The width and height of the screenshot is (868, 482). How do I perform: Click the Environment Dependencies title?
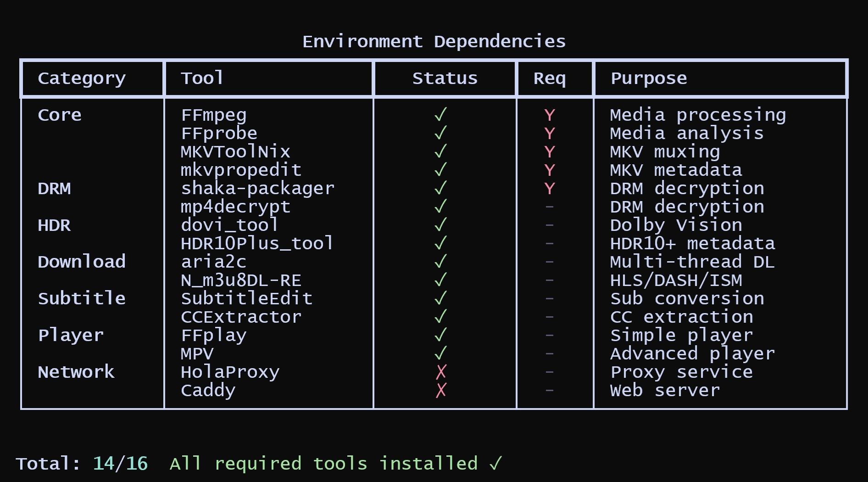pyautogui.click(x=434, y=42)
